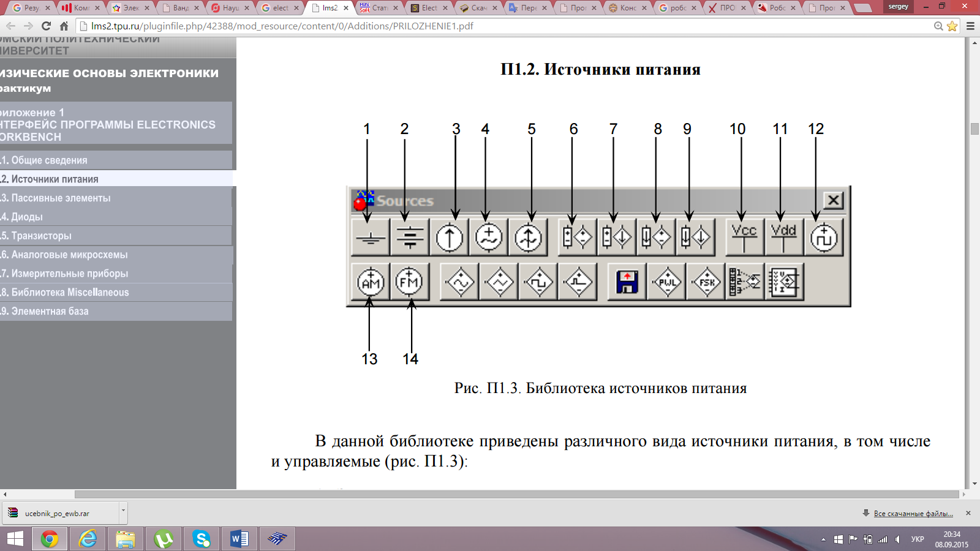Show hidden system tray icons
Screen dimensions: 980x551
point(823,539)
